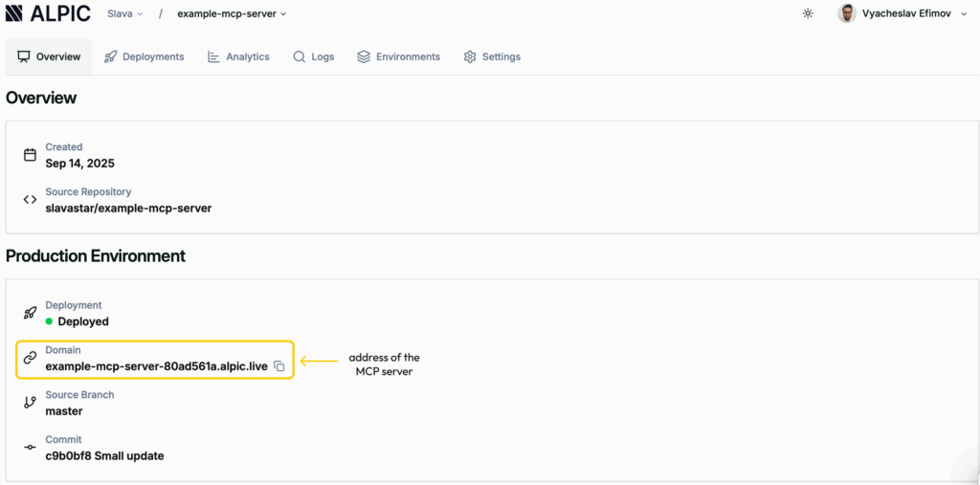Click the Commit node icon
Viewport: 980px width, 485px height.
[x=30, y=448]
